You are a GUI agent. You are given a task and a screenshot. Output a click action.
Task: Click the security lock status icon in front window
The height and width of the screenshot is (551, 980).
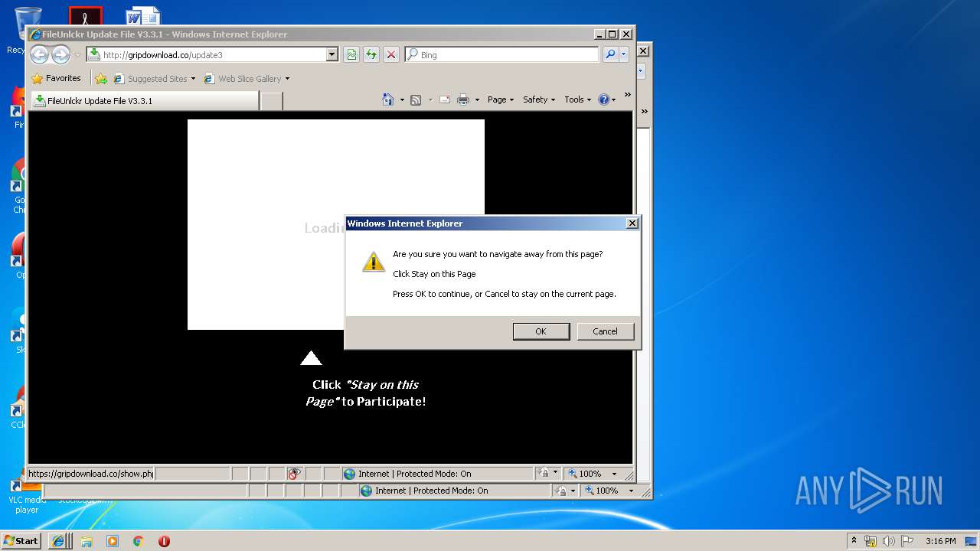(x=546, y=474)
